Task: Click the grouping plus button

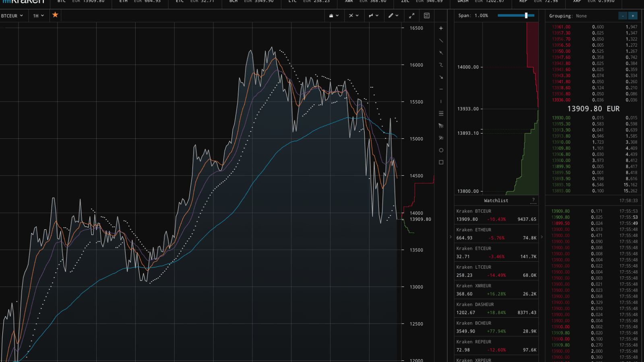Action: (x=633, y=16)
